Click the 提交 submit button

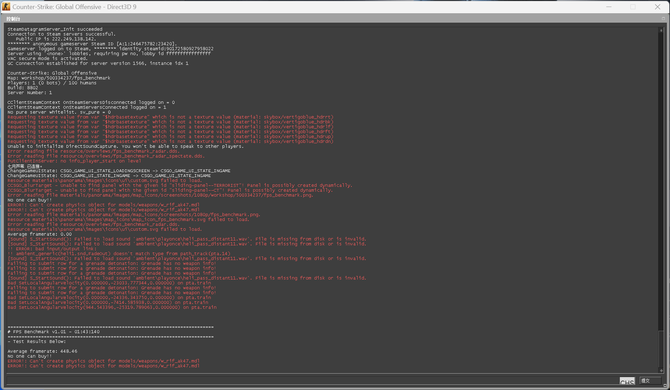[650, 380]
